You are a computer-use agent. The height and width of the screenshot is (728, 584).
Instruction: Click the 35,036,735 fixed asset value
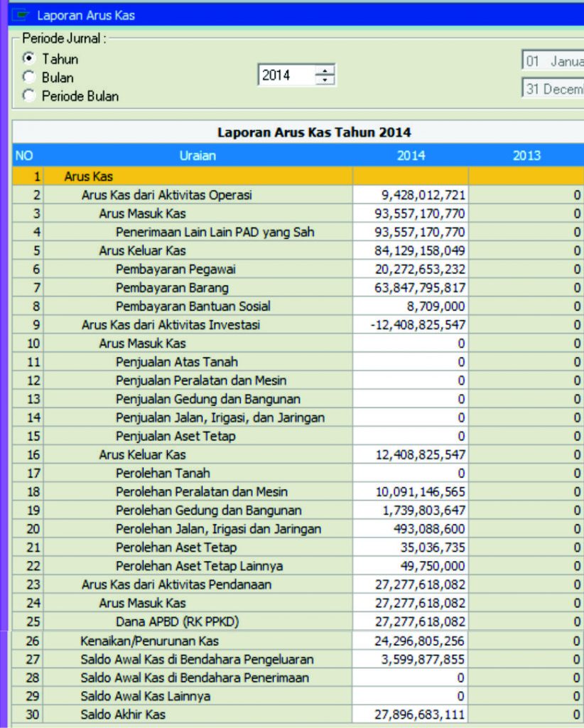[x=433, y=548]
